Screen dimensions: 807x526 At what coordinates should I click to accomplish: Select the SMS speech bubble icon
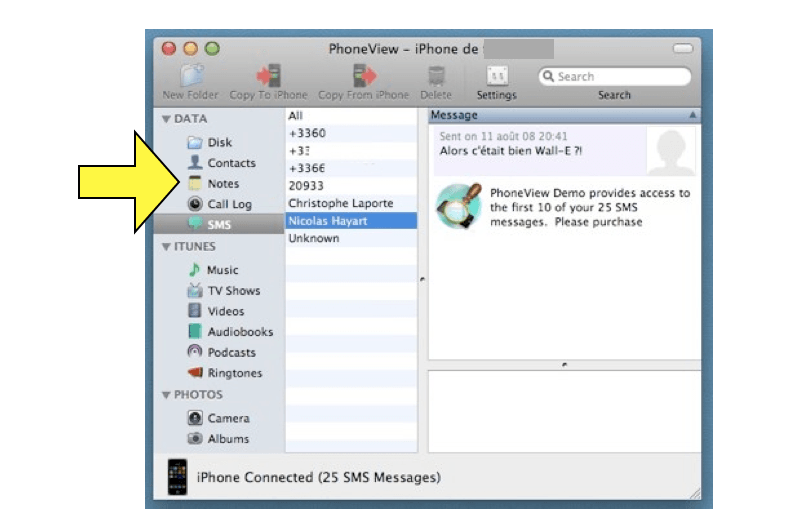[195, 223]
